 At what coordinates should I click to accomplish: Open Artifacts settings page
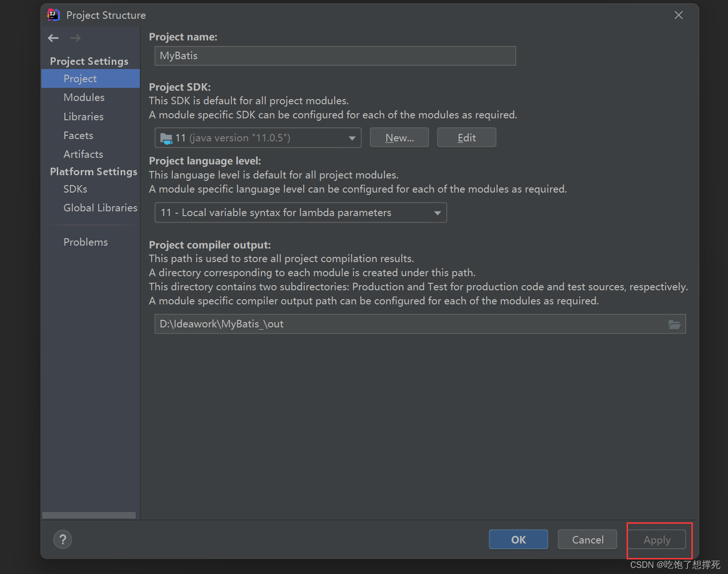point(83,154)
